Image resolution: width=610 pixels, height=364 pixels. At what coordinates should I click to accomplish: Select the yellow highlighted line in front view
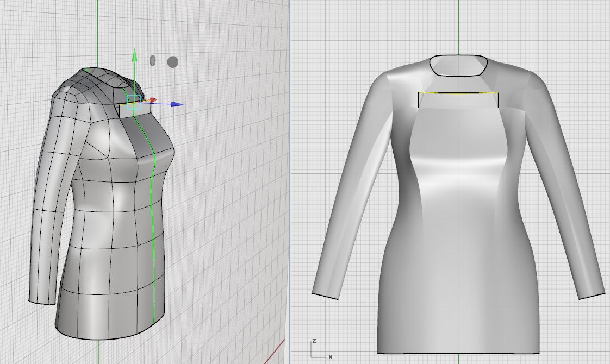(458, 93)
